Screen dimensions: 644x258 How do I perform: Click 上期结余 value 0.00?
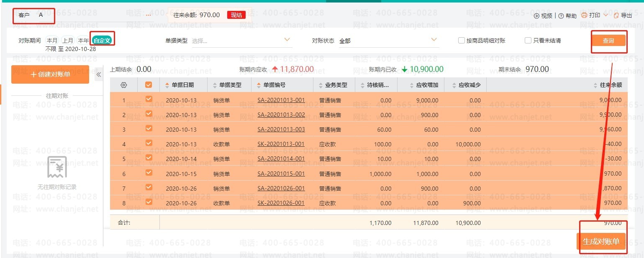[144, 69]
